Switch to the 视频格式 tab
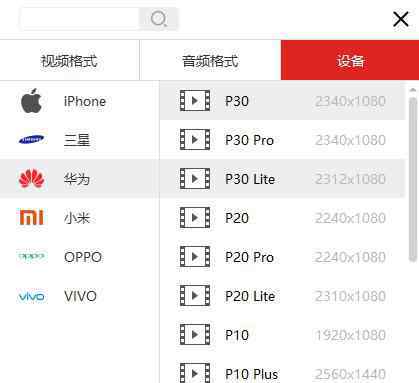This screenshot has width=419, height=383. point(69,60)
